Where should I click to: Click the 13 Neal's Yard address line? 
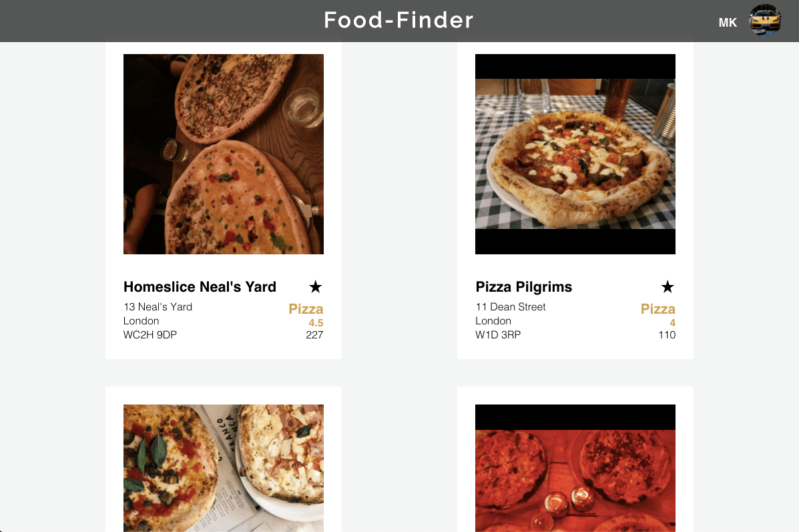(x=158, y=307)
